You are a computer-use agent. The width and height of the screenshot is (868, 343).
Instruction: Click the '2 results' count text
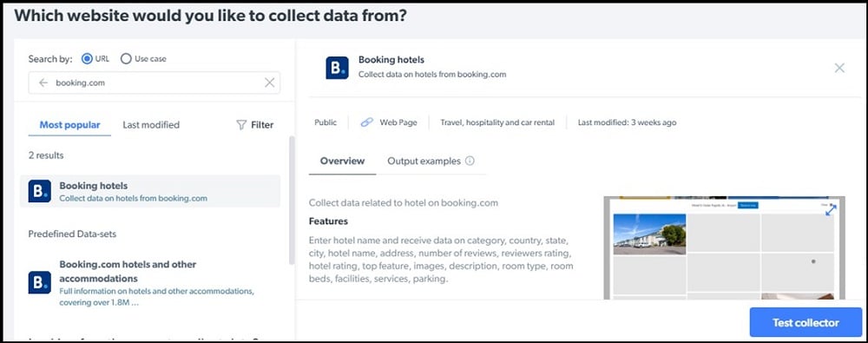(46, 155)
